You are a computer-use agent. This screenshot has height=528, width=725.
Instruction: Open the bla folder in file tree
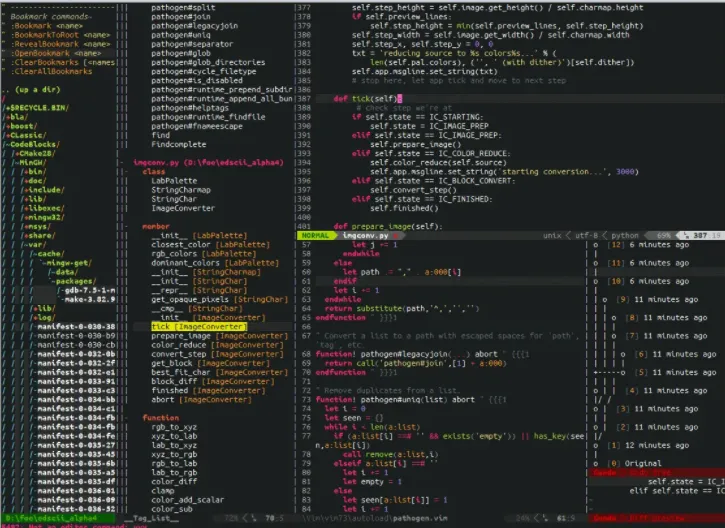(x=16, y=117)
